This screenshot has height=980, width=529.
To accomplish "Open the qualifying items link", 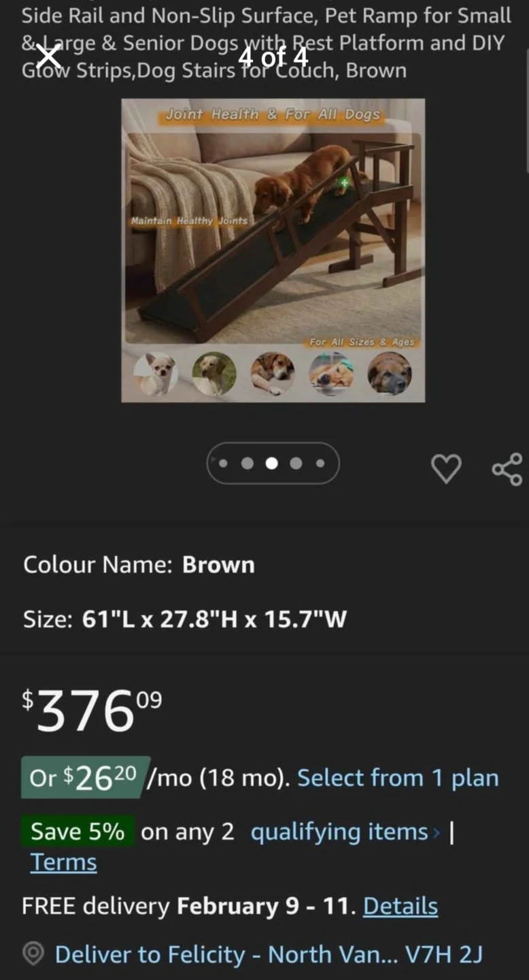I will click(x=339, y=832).
